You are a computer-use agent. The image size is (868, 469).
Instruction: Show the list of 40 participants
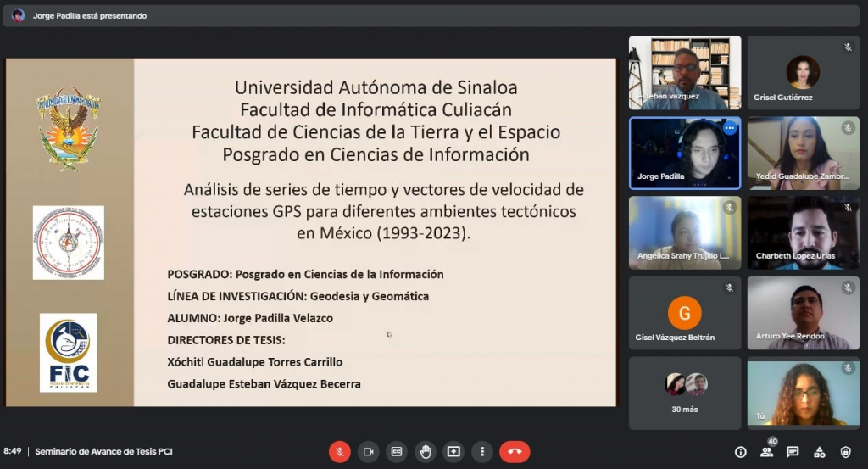pyautogui.click(x=766, y=452)
